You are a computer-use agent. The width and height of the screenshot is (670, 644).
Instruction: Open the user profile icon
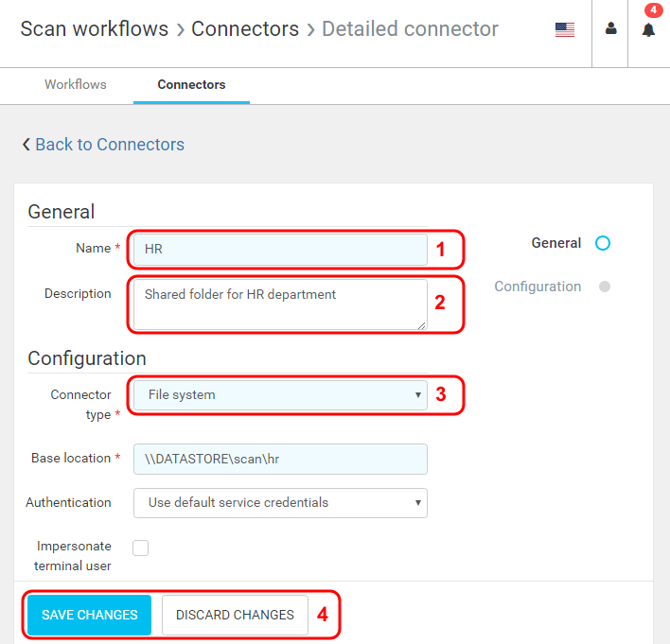point(610,29)
